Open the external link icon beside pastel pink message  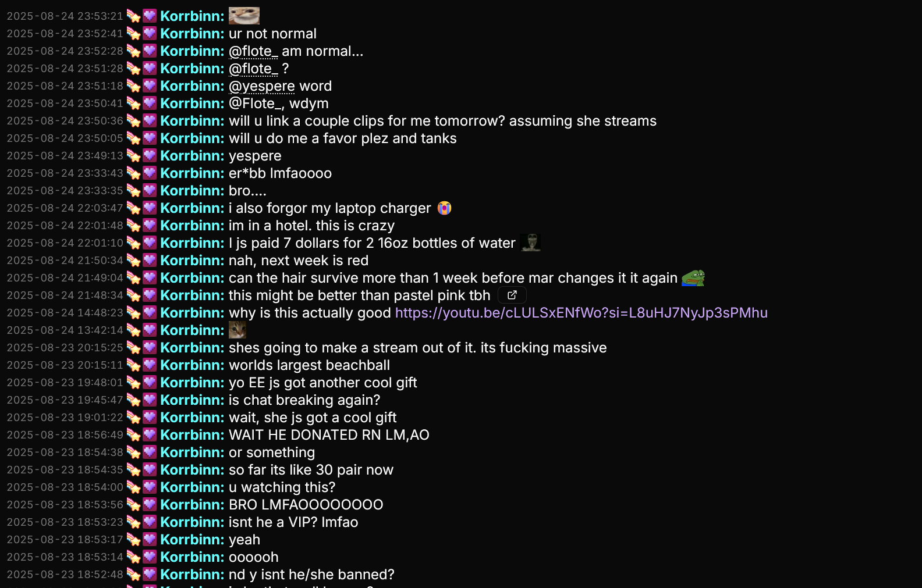coord(512,295)
